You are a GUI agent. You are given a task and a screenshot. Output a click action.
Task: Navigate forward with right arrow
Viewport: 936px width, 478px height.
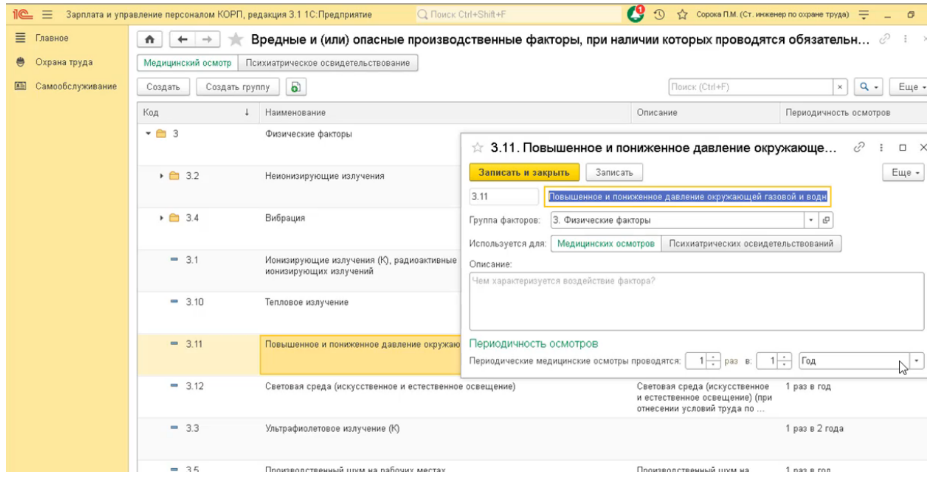[207, 39]
